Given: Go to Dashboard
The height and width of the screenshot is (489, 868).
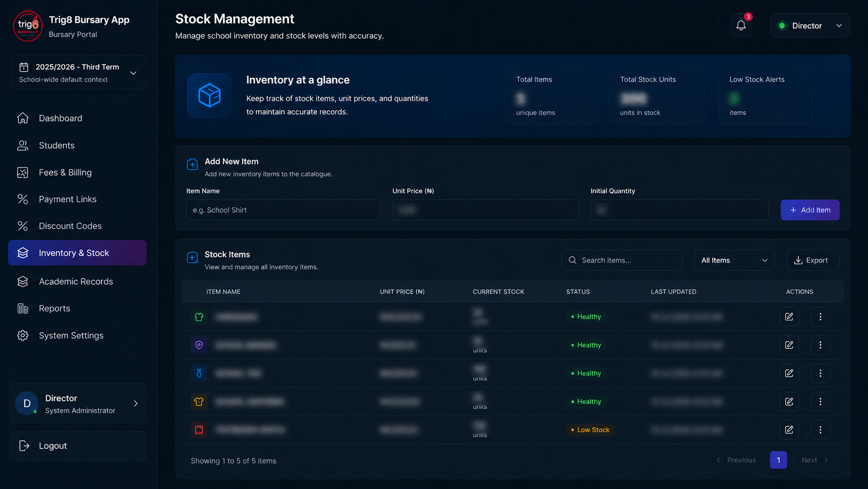Looking at the screenshot, I should [x=77, y=118].
